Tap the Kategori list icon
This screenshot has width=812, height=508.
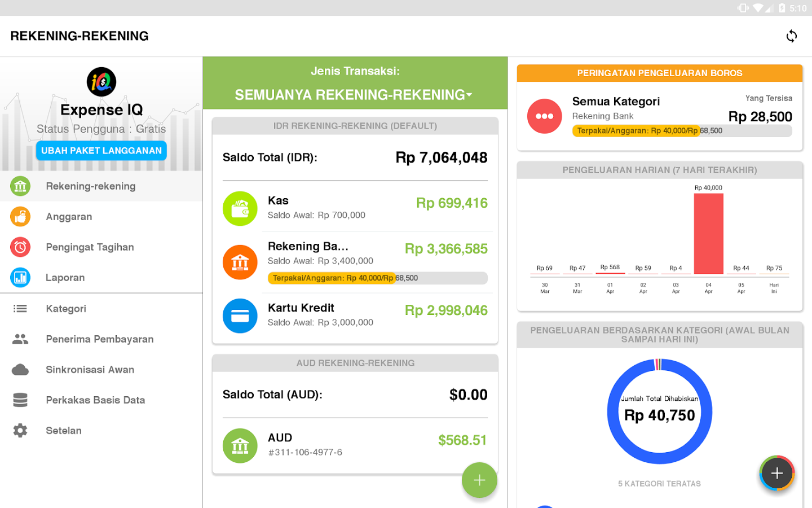click(x=20, y=309)
